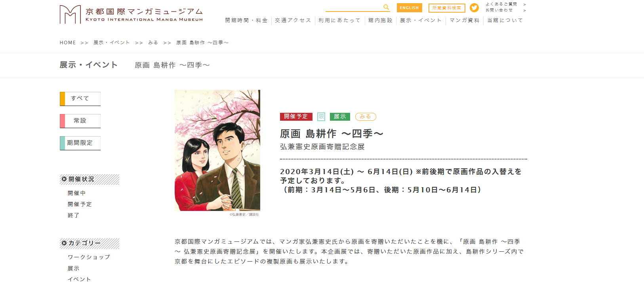Open the 所蔵資料検索 button
This screenshot has height=283, width=644.
447,8
